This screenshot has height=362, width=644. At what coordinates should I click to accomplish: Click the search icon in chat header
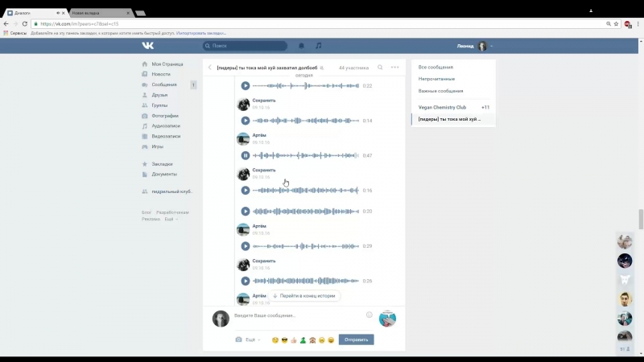click(x=380, y=68)
